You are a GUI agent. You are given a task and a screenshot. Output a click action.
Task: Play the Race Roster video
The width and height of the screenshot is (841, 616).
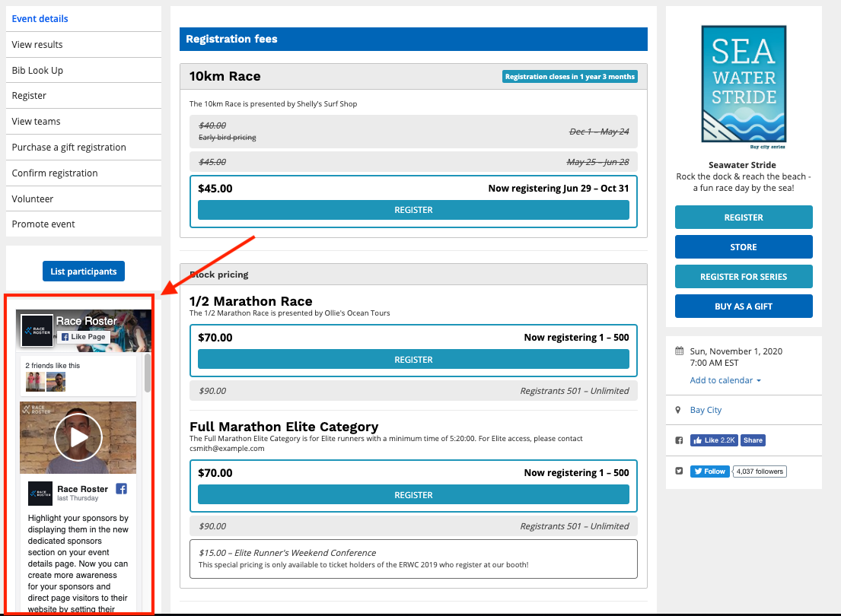[78, 437]
